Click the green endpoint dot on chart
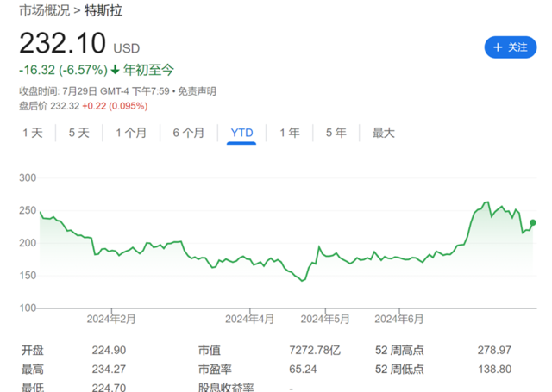 click(533, 222)
